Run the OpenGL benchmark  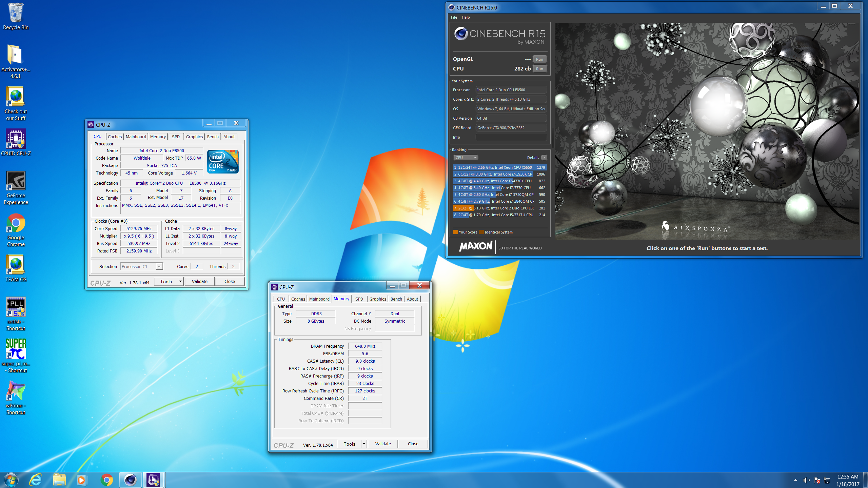[539, 59]
